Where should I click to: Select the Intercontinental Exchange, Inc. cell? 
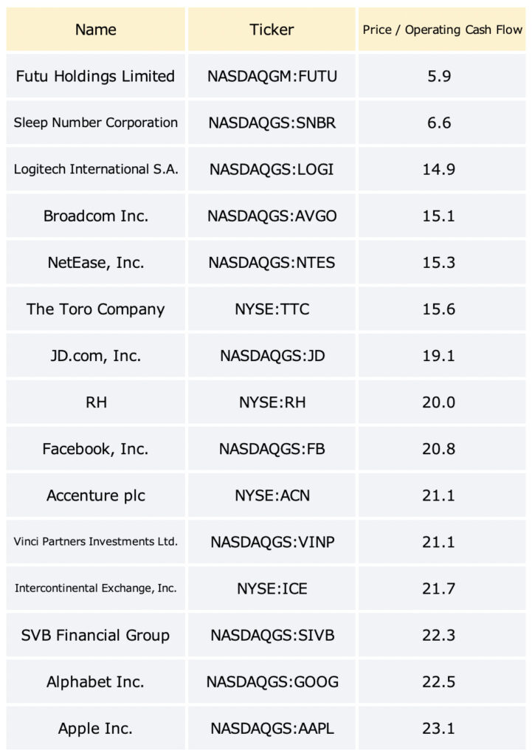pos(95,588)
